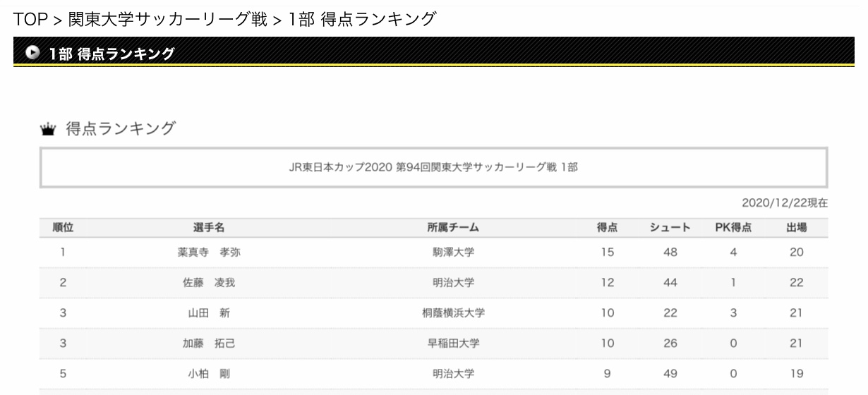Select player name 薬真寺 孝弥
Image resolution: width=868 pixels, height=395 pixels.
[x=210, y=253]
